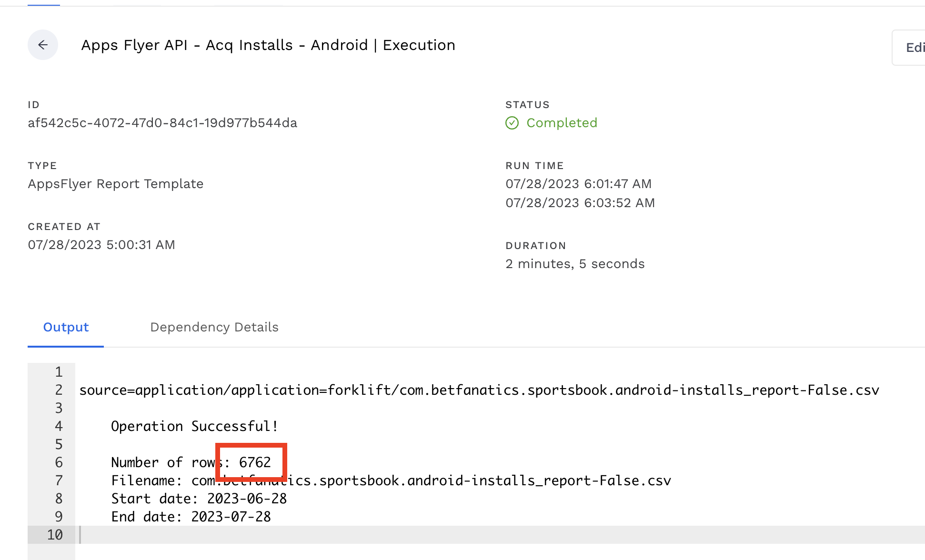Open the Output tab
This screenshot has height=560, width=925.
click(66, 327)
